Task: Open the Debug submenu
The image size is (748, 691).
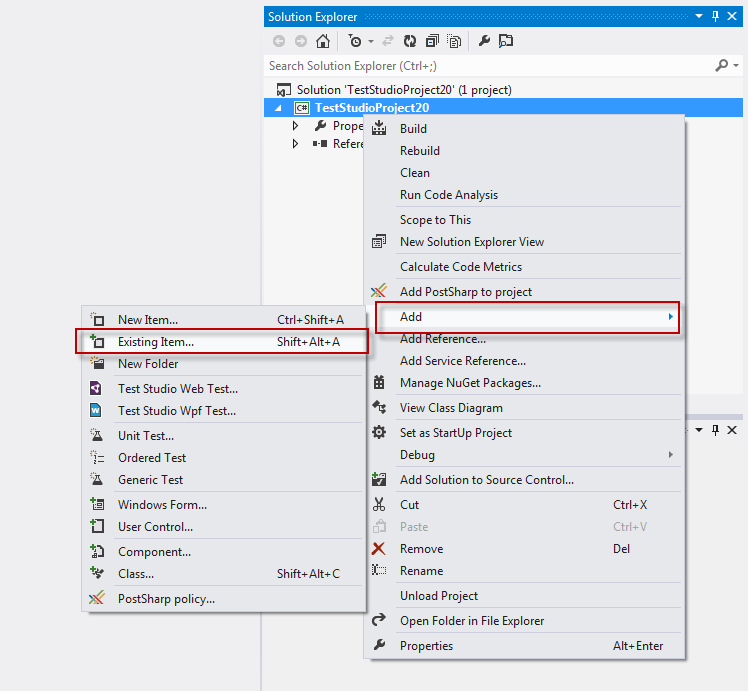Action: pos(524,455)
